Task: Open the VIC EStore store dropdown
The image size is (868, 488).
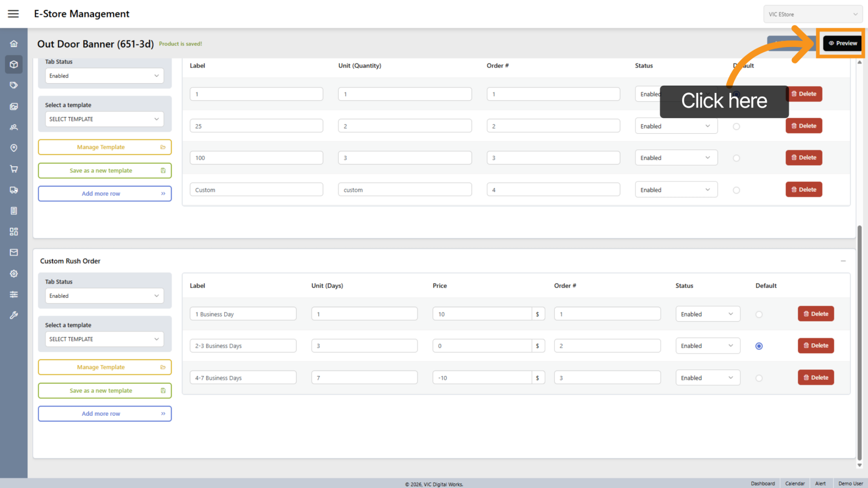Action: click(x=813, y=14)
